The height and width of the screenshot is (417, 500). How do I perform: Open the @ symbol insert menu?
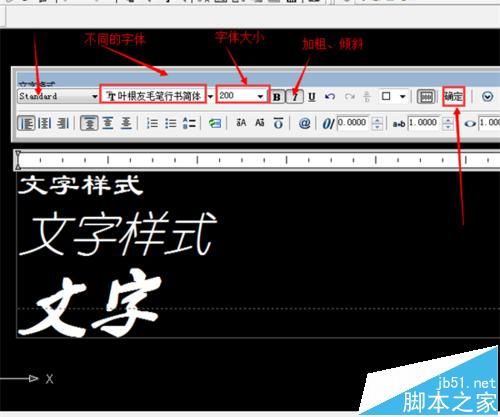point(304,123)
